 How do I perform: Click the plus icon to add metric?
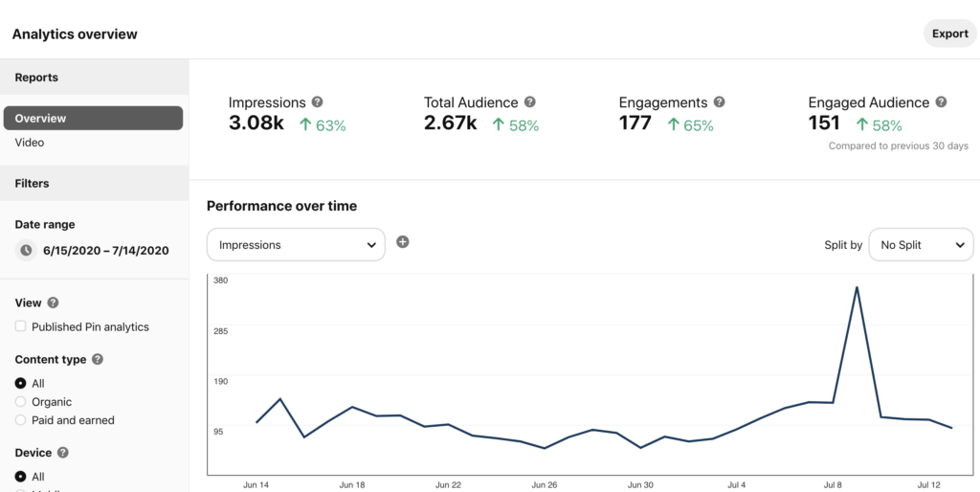(x=403, y=242)
